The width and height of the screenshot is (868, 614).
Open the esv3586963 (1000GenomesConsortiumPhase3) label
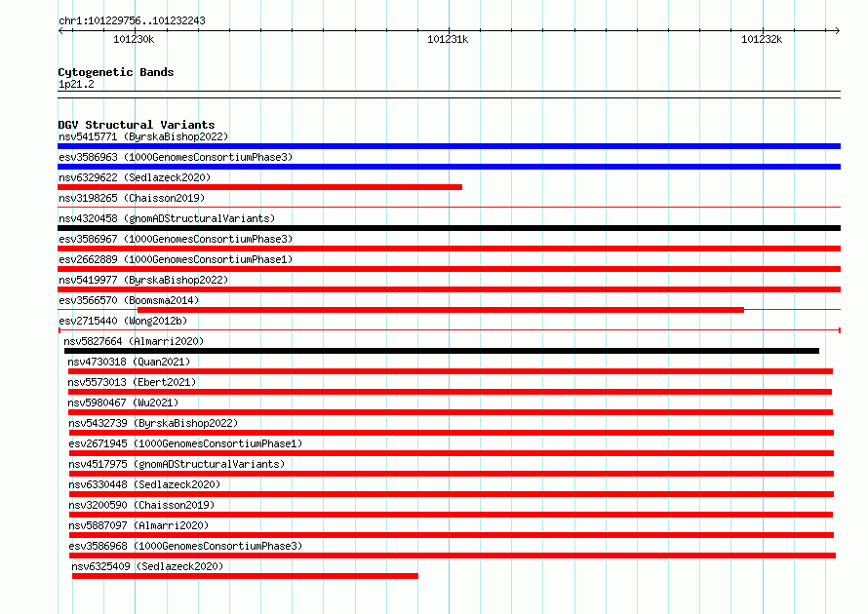[176, 157]
